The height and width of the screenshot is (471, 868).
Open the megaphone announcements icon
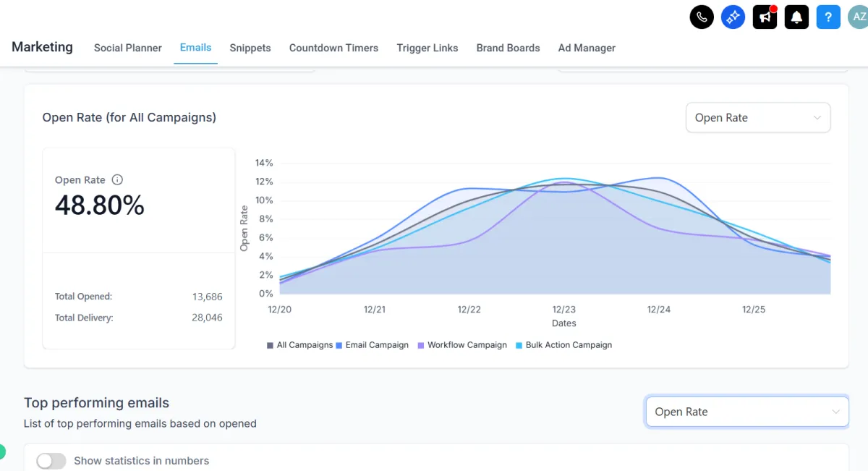pos(765,17)
